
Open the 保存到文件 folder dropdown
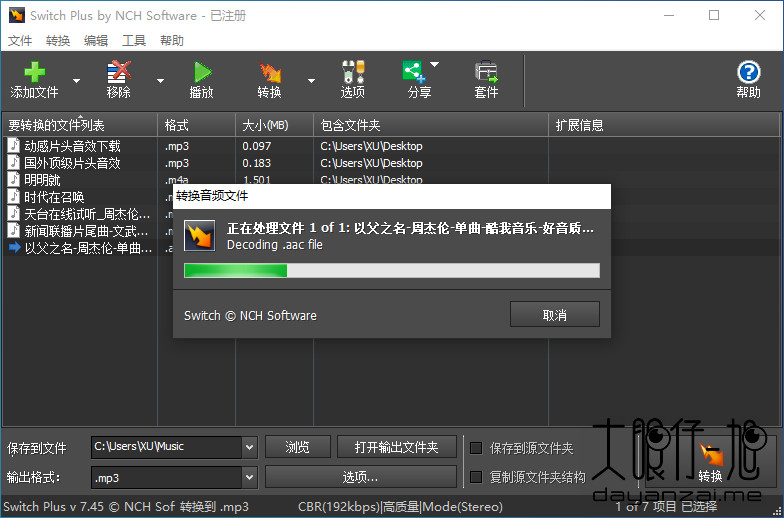[250, 448]
